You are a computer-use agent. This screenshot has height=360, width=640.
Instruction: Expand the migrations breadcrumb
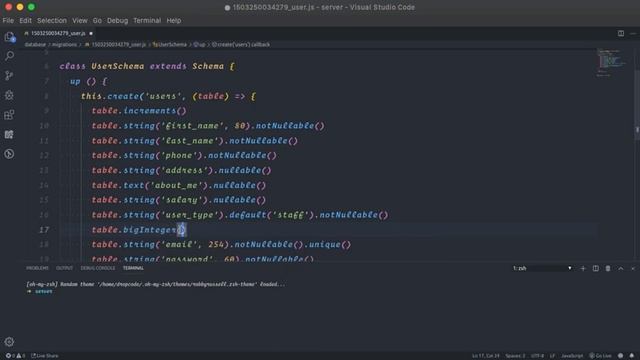[x=64, y=44]
